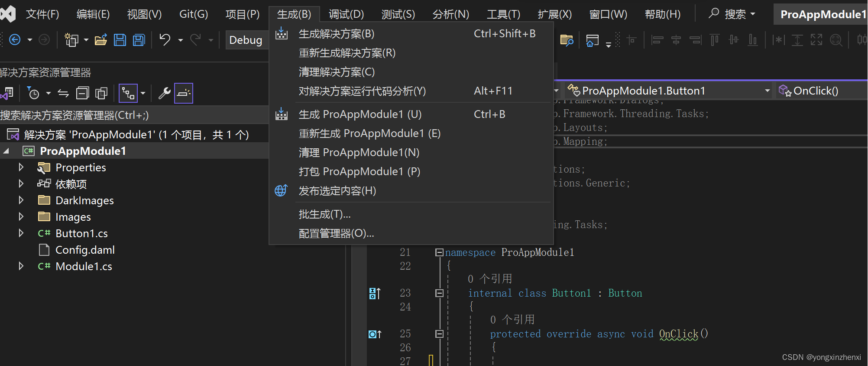Click the Pending Changes Filter clock icon
The image size is (868, 366).
pyautogui.click(x=33, y=93)
